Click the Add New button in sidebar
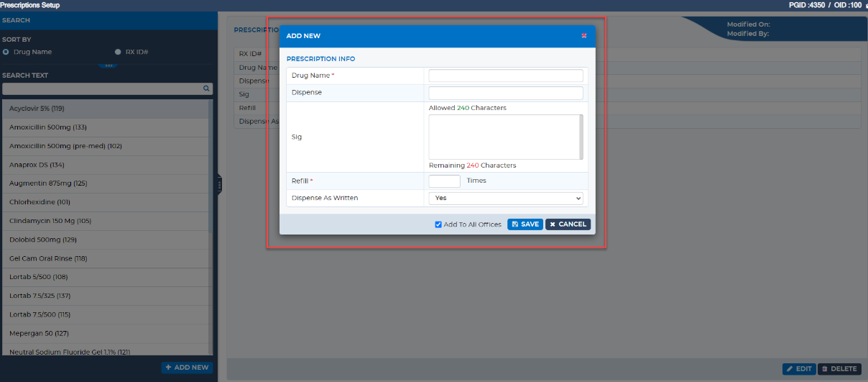868x382 pixels. [x=187, y=367]
